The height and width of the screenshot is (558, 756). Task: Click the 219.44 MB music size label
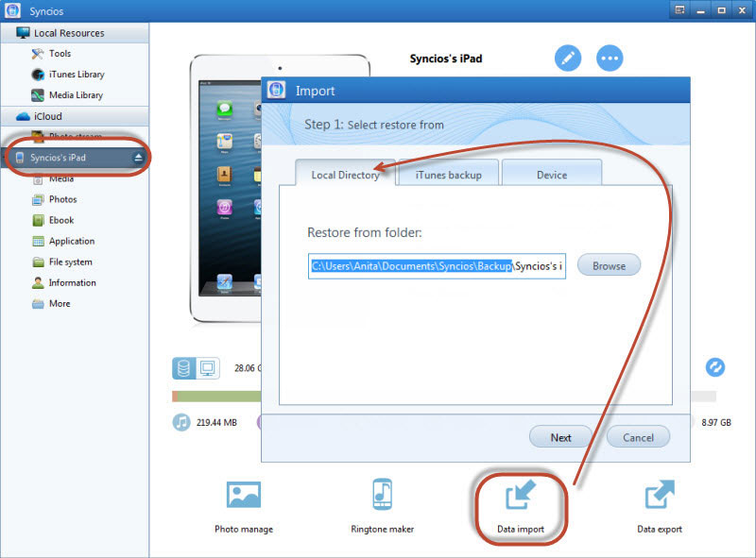(x=216, y=423)
